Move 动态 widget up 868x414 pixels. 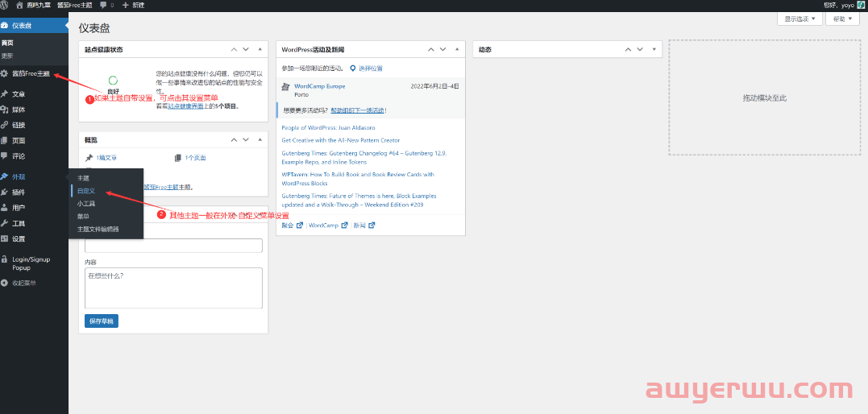tap(628, 49)
